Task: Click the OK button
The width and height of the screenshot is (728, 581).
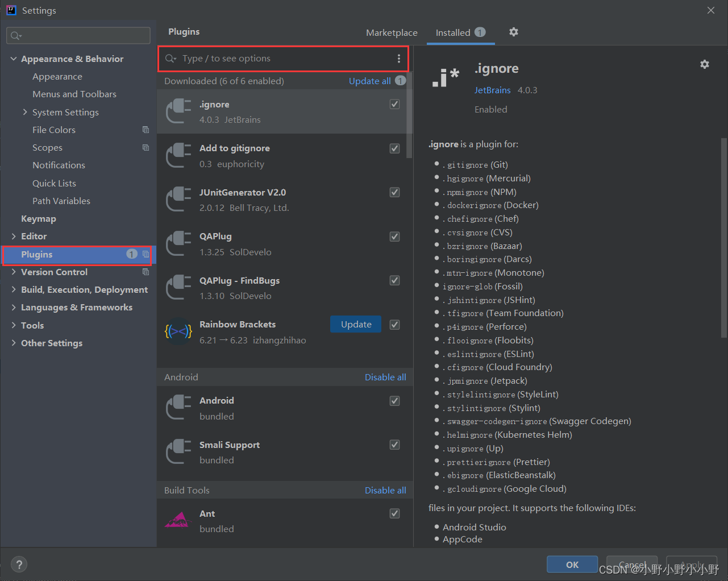Action: (x=572, y=565)
